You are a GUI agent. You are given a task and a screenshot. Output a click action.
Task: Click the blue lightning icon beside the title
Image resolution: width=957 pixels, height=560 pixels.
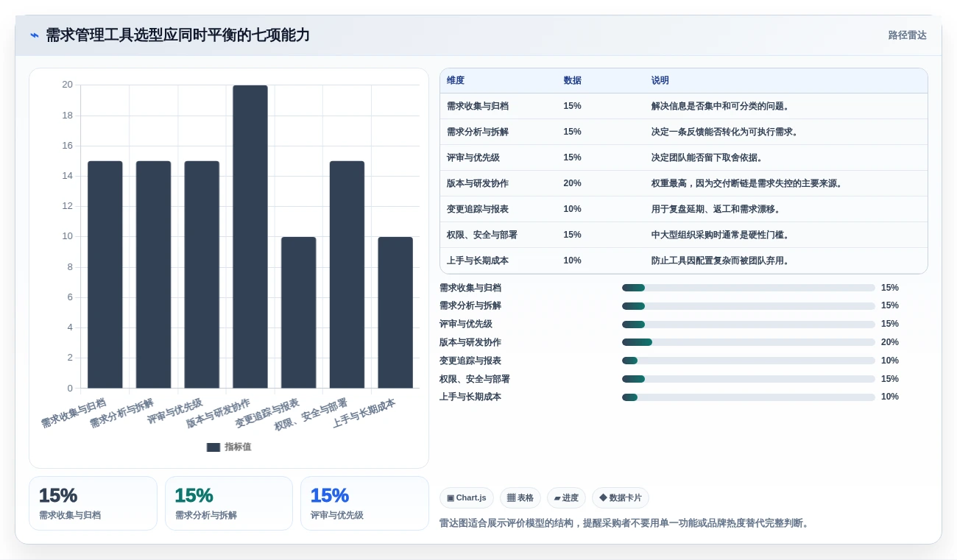35,35
